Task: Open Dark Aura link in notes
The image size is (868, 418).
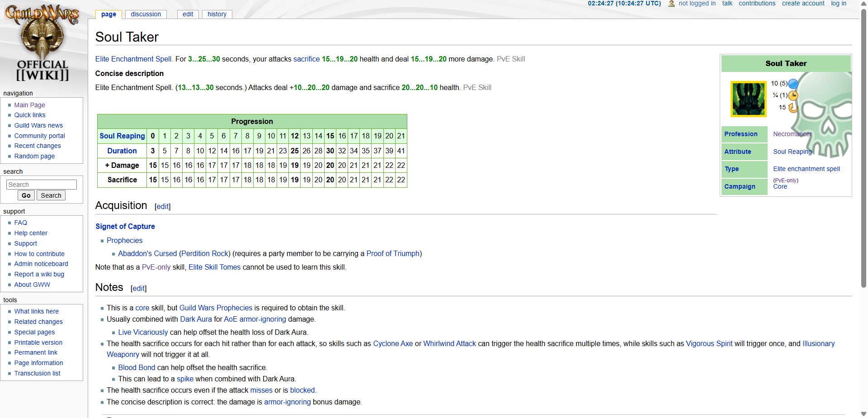Action: point(196,319)
